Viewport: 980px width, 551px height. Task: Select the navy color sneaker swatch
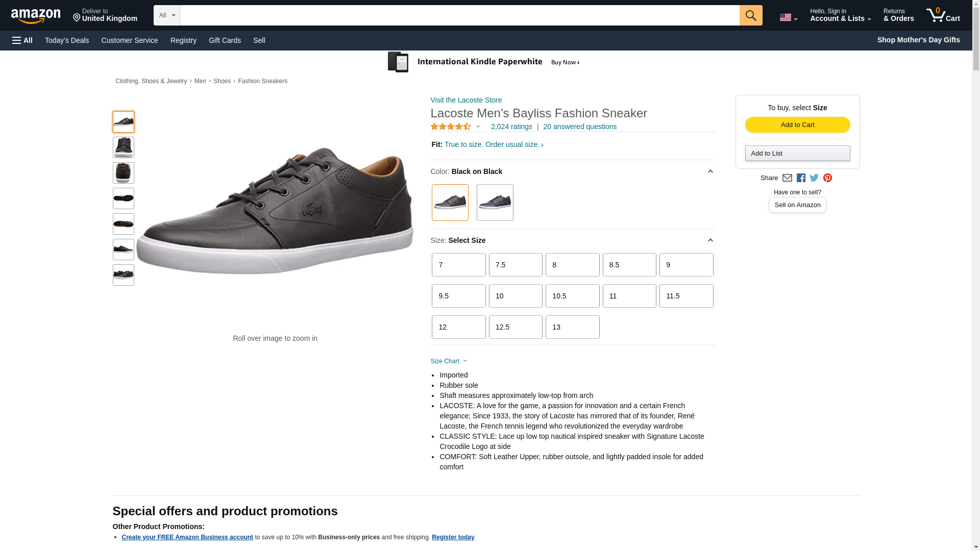(x=495, y=203)
